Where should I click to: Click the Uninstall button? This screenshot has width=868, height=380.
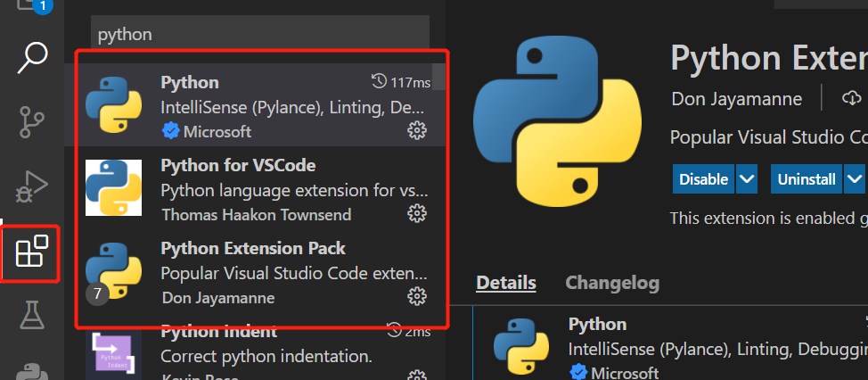coord(807,179)
